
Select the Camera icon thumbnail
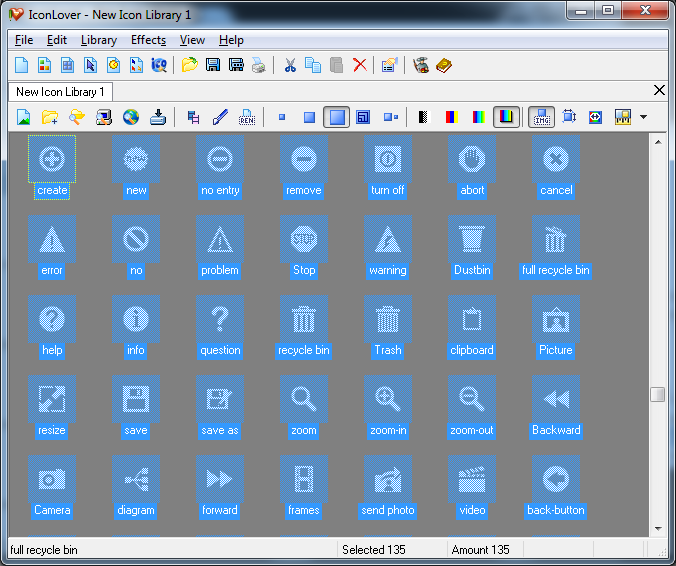52,479
